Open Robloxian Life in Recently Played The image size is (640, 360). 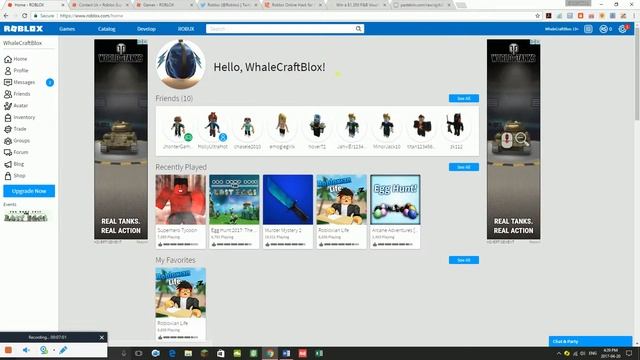click(342, 211)
